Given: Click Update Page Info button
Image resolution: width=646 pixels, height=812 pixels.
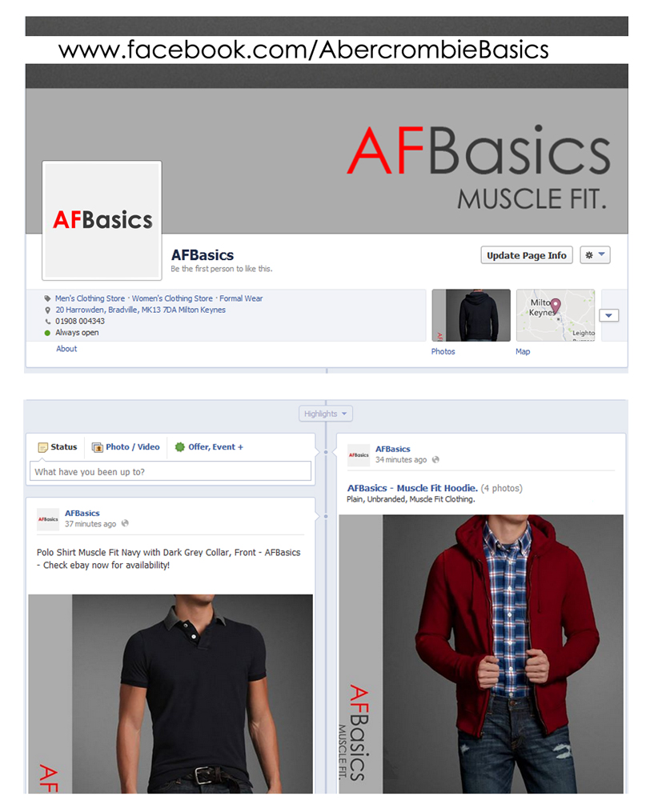Looking at the screenshot, I should point(527,255).
